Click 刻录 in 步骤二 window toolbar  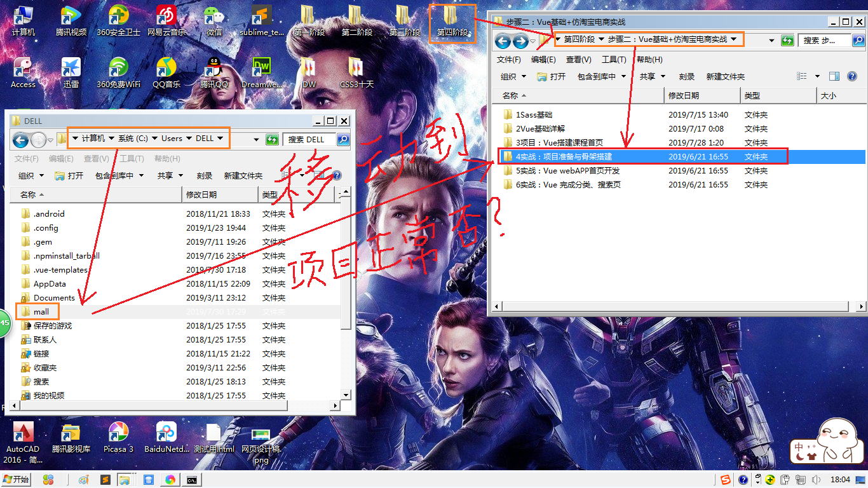click(x=687, y=76)
